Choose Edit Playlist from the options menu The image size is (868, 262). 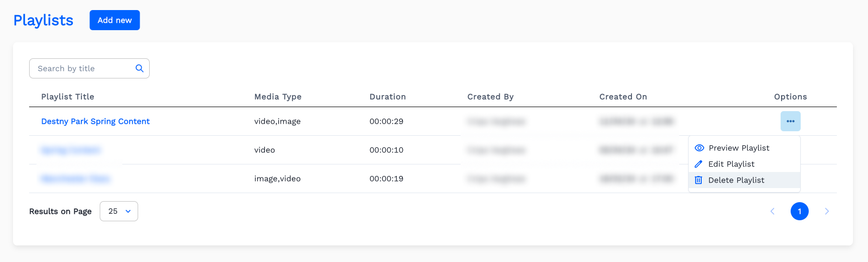[731, 164]
